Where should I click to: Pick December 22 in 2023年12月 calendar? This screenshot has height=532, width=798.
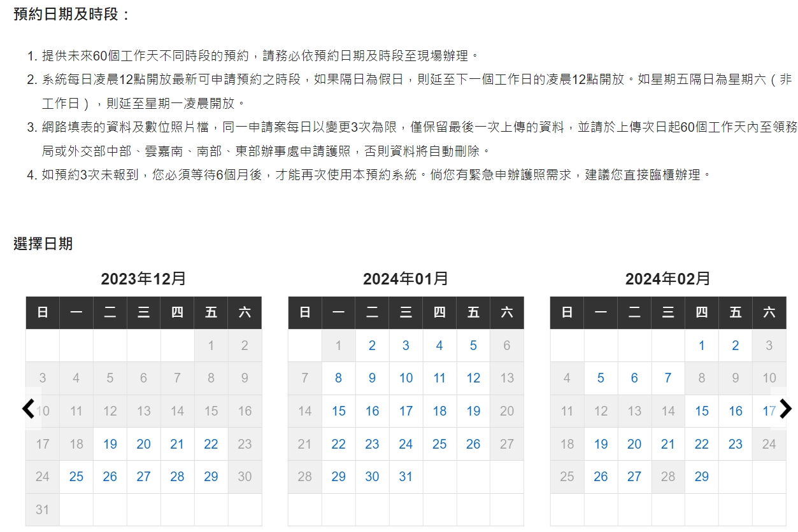211,444
